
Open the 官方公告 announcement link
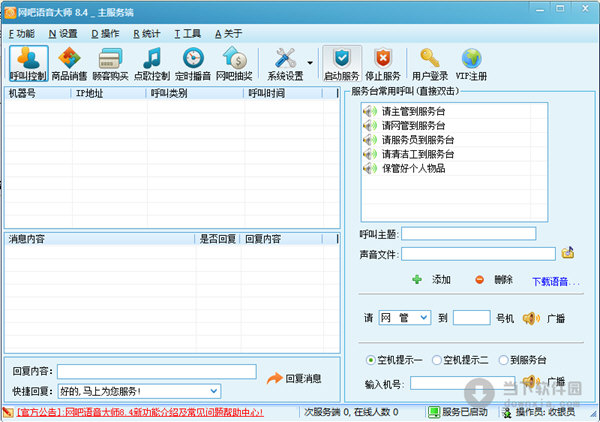point(140,412)
